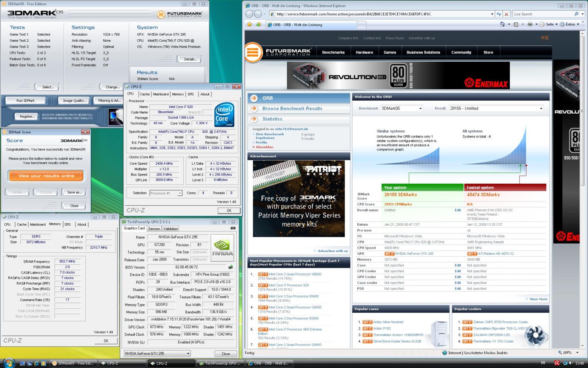Image resolution: width=588 pixels, height=368 pixels.
Task: Click the NVIDIA logo in GPU-Z
Action: pos(222,248)
